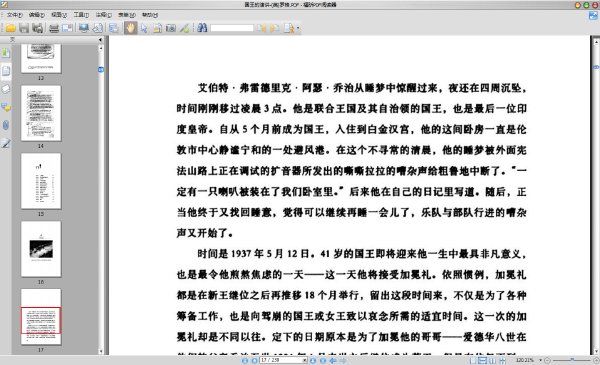Click the binoculars search icon
Image resolution: width=600 pixels, height=365 pixels.
point(202,28)
